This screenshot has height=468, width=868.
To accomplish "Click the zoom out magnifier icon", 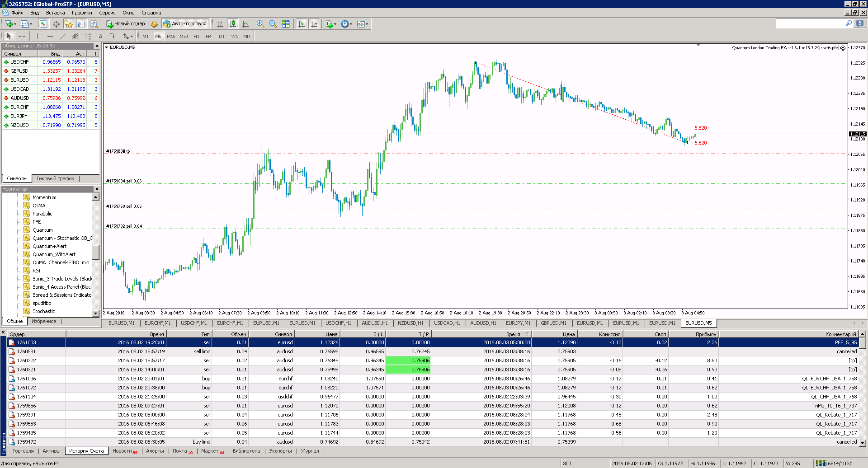I will 273,24.
